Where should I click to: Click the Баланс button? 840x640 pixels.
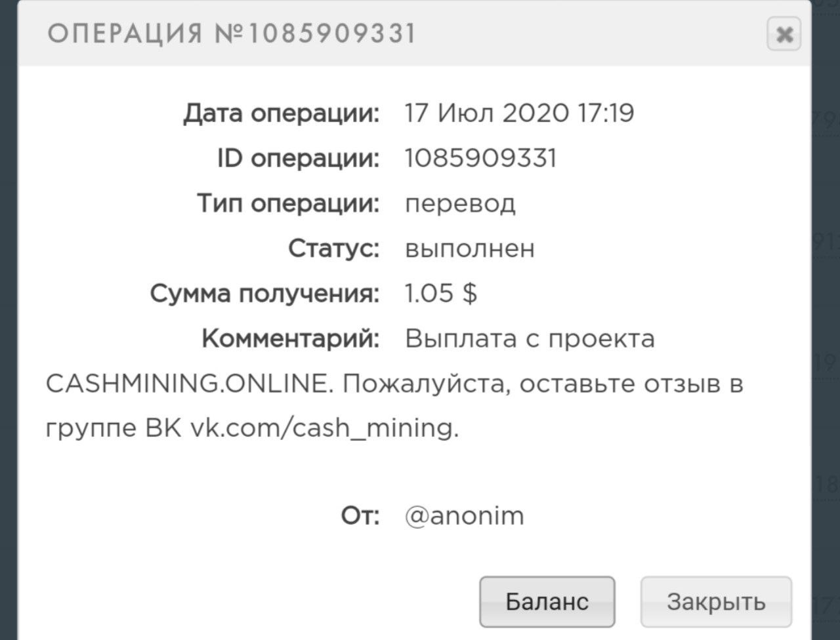(547, 601)
